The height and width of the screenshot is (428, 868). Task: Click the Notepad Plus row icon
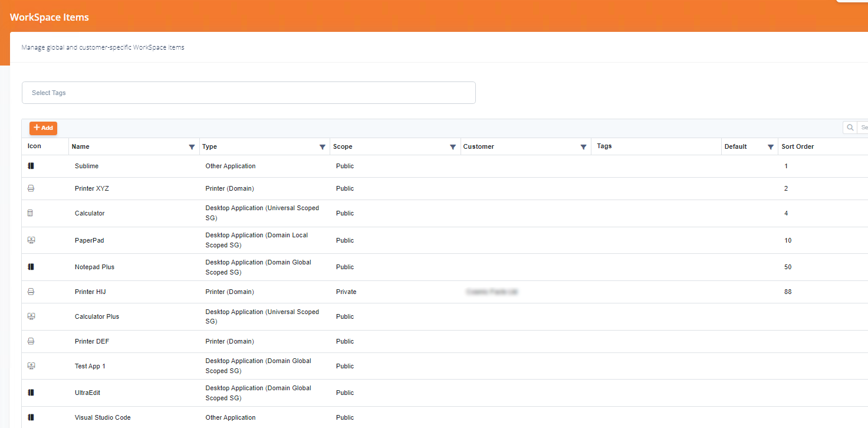point(31,267)
